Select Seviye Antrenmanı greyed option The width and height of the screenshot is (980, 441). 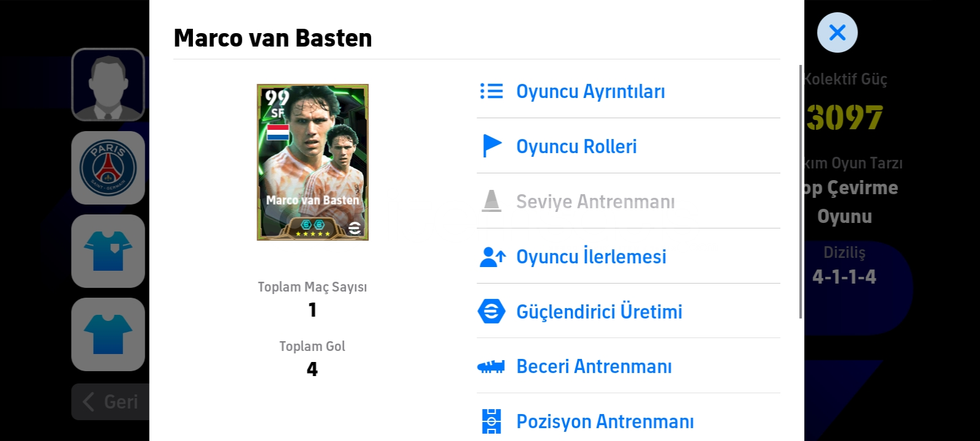click(628, 201)
